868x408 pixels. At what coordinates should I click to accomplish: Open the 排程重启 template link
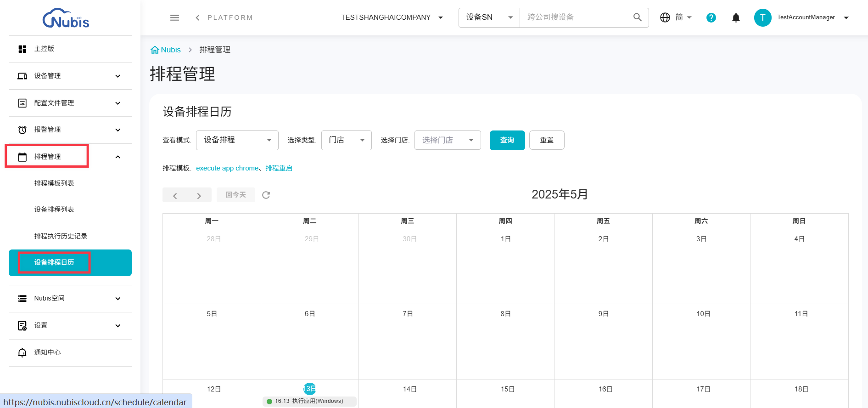pos(279,168)
